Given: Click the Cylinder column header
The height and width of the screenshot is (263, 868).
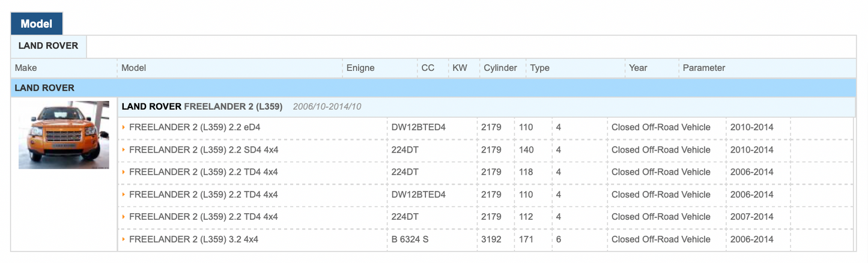Looking at the screenshot, I should [500, 68].
